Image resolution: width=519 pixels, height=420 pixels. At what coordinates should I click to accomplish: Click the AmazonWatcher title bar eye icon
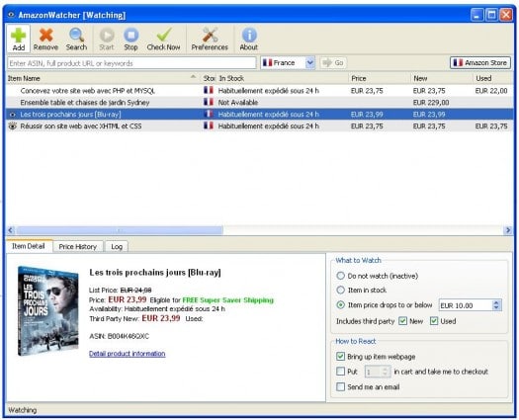[11, 15]
